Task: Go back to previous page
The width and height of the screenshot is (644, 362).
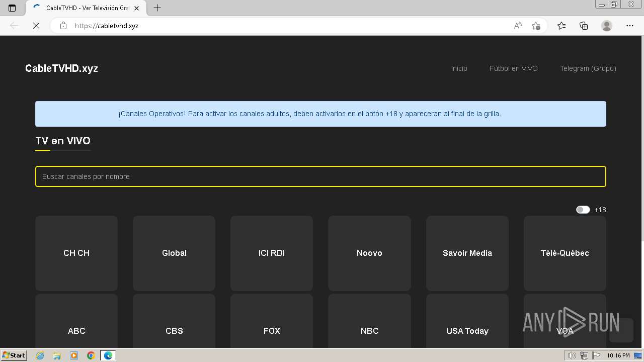Action: click(x=14, y=26)
